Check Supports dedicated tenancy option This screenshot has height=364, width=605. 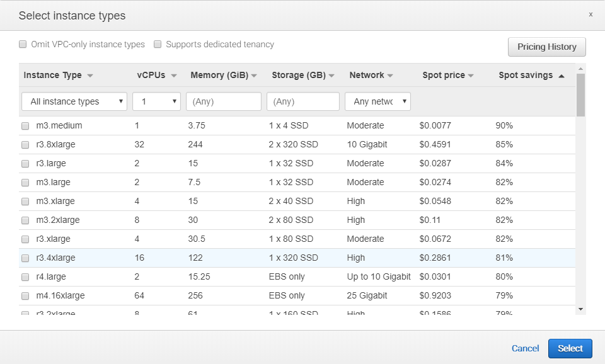coord(158,45)
